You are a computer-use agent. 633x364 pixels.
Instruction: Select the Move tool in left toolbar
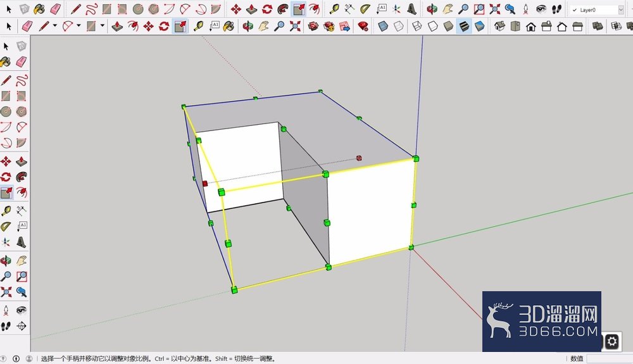click(6, 161)
